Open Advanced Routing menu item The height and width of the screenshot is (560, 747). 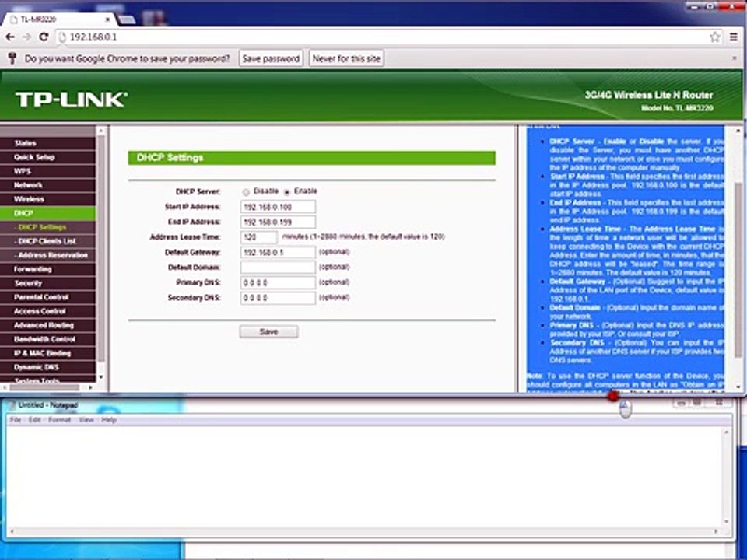point(47,325)
